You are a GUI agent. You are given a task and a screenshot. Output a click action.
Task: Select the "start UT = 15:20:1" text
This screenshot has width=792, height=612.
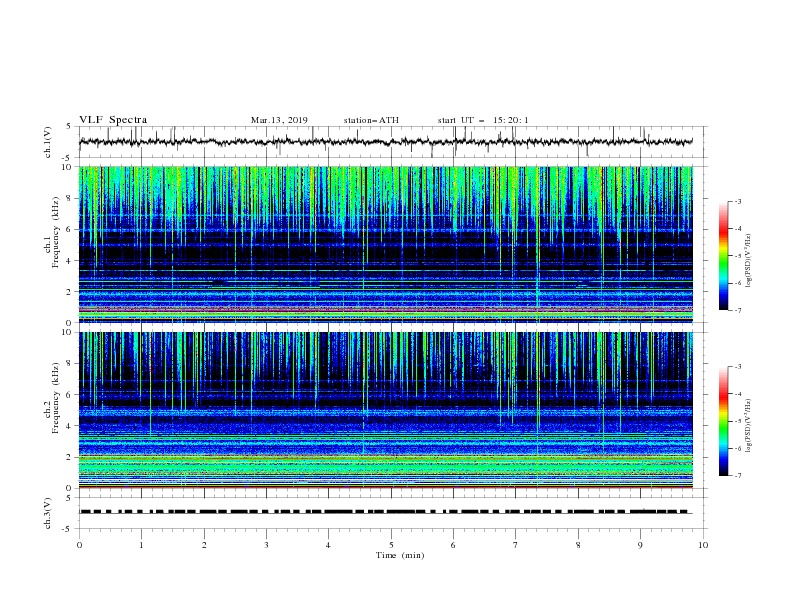[483, 120]
